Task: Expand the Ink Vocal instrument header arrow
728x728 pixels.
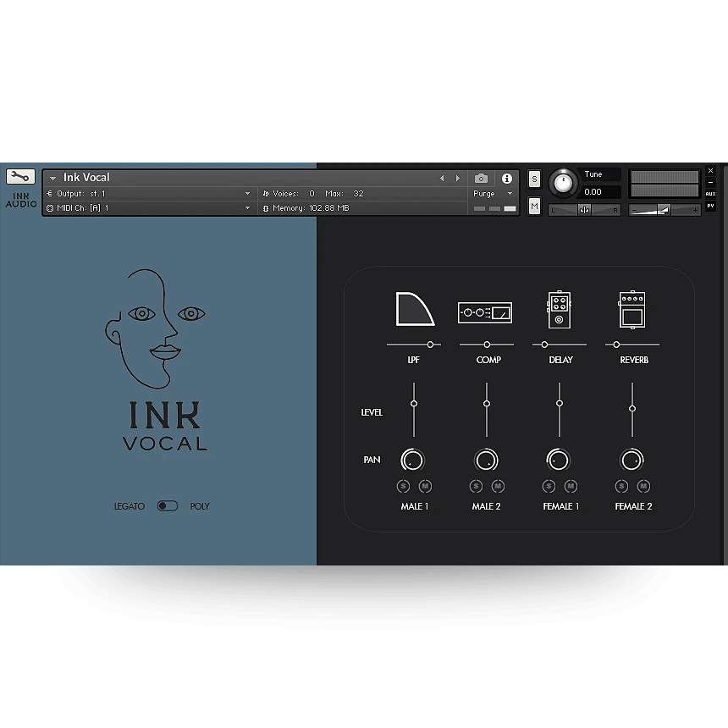Action: (x=53, y=178)
